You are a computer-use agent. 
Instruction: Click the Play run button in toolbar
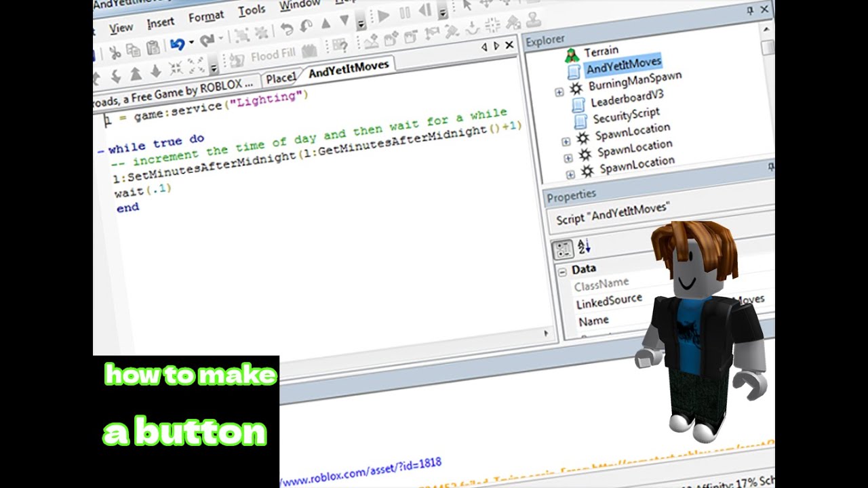point(383,15)
